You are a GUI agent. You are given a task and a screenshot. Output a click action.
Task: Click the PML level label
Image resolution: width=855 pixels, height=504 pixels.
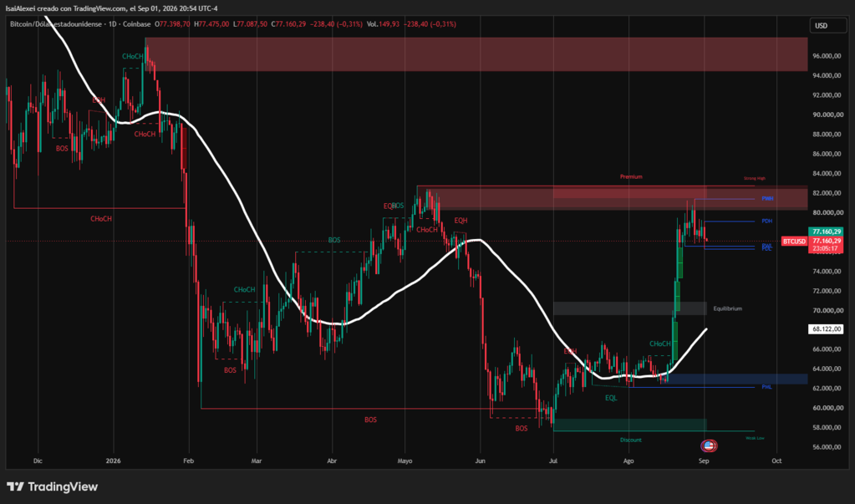click(x=766, y=387)
